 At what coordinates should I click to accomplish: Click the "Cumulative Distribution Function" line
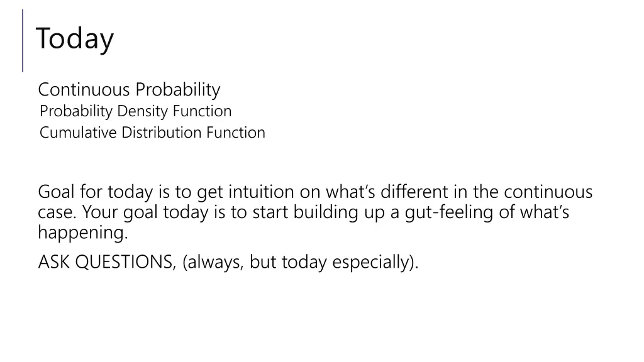(152, 133)
